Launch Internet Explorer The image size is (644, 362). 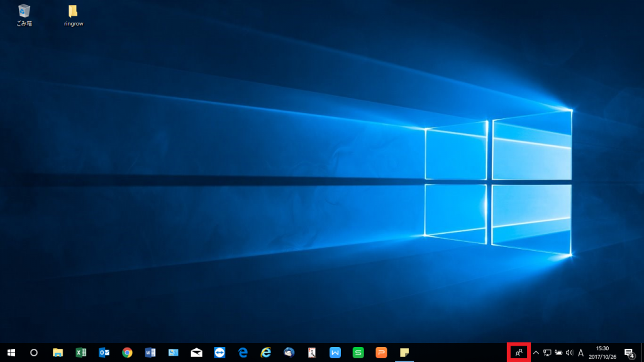pyautogui.click(x=265, y=352)
